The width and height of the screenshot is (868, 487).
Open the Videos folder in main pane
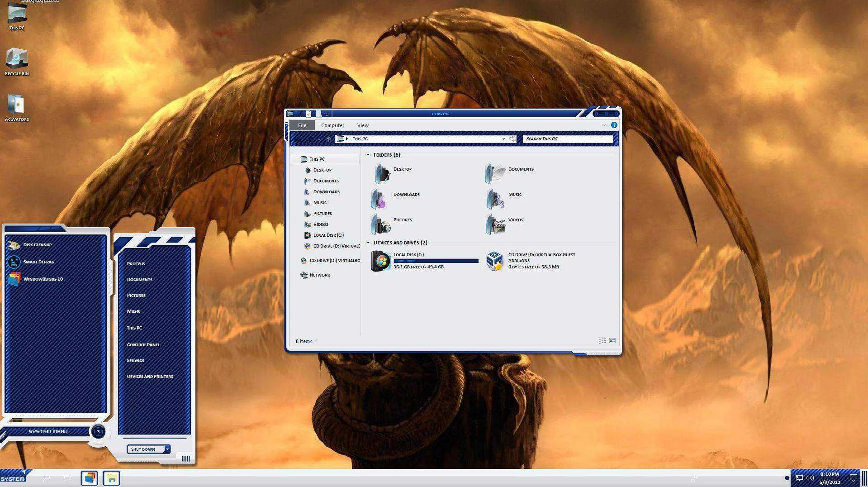(504, 224)
